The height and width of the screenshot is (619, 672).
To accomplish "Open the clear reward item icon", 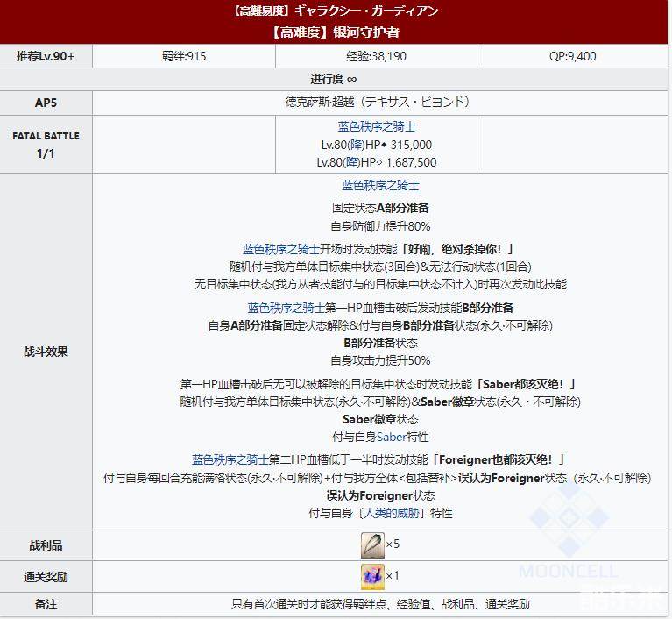I will [x=371, y=576].
